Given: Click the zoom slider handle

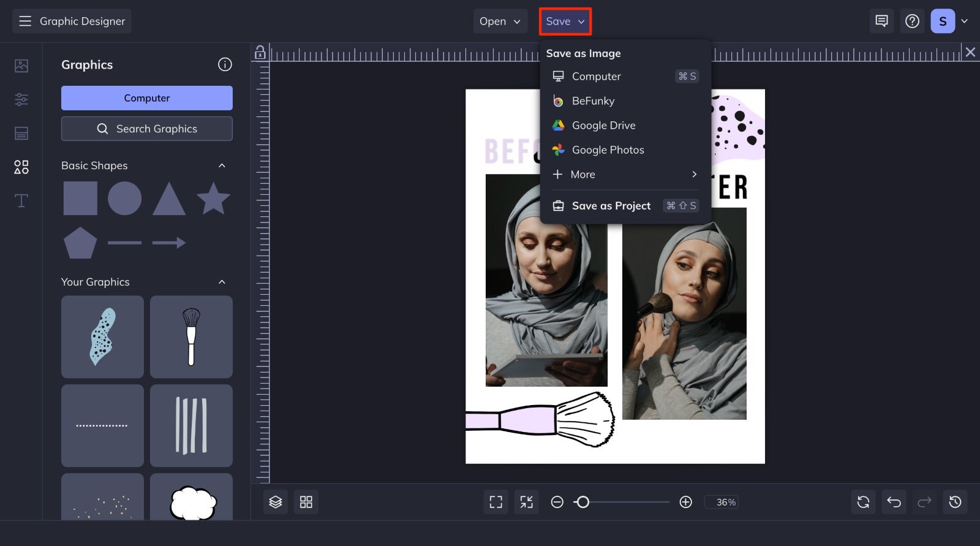Looking at the screenshot, I should click(583, 502).
